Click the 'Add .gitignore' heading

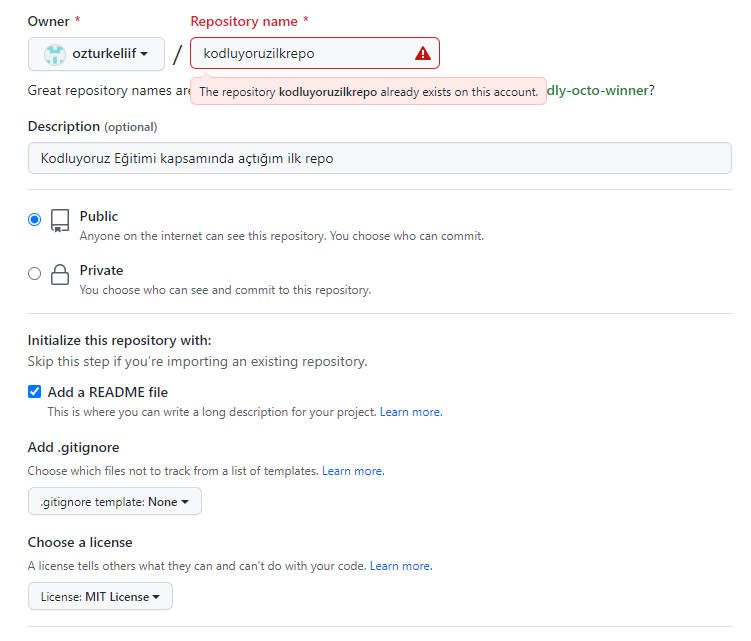tap(73, 447)
